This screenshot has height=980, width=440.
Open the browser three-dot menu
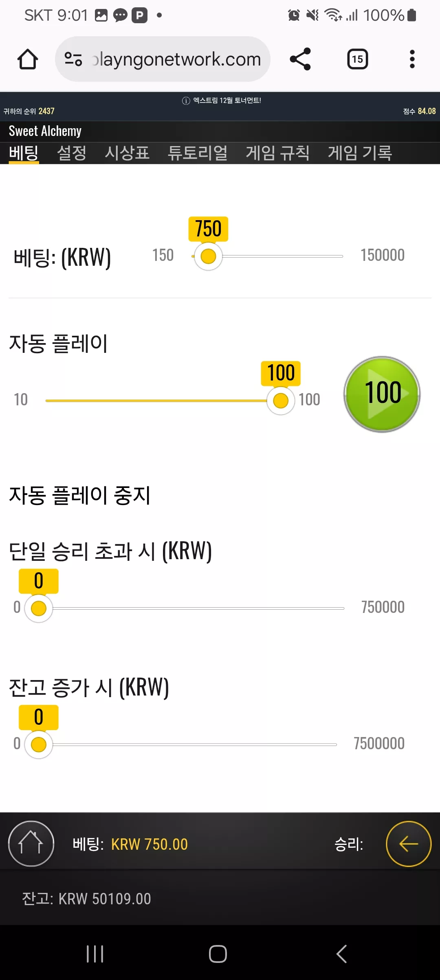tap(412, 59)
